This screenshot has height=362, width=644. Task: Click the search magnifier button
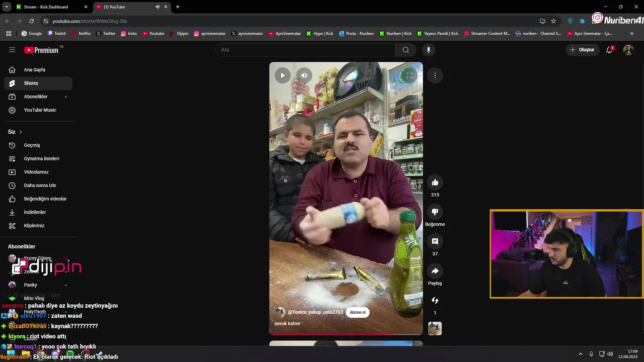coord(406,50)
